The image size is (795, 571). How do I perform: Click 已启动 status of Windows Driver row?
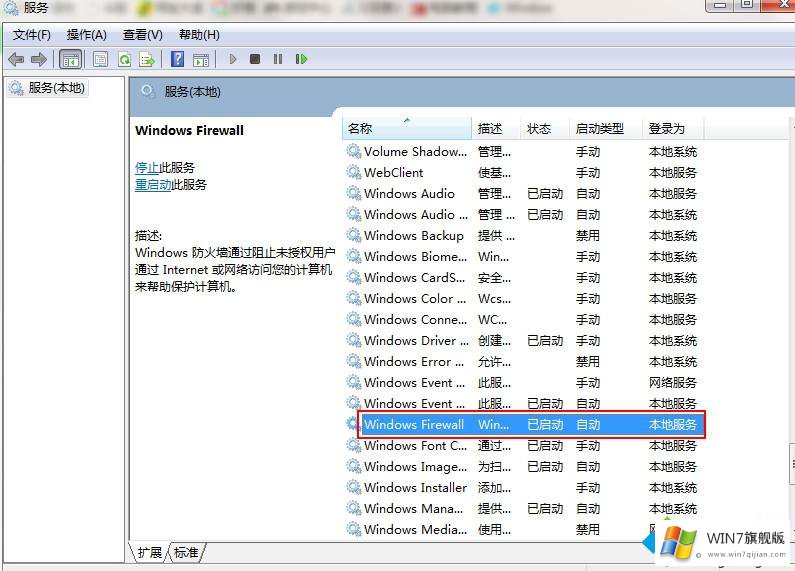(545, 341)
